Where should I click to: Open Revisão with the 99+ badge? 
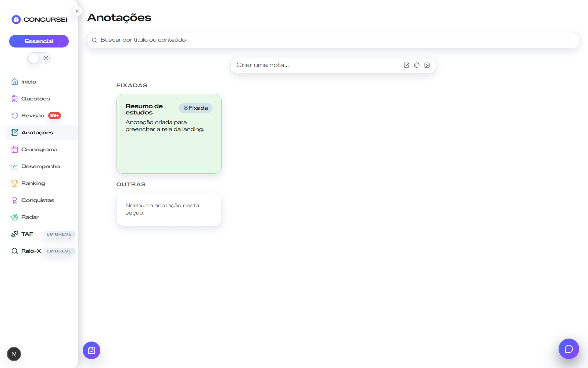(33, 116)
